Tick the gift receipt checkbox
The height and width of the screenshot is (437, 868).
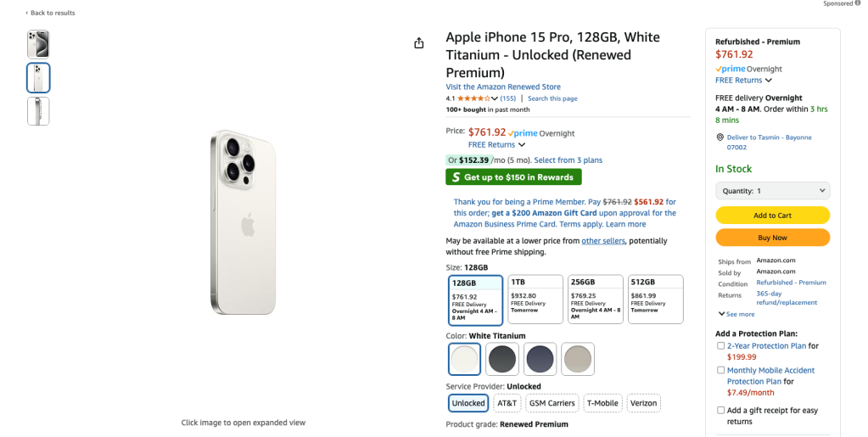tap(720, 411)
